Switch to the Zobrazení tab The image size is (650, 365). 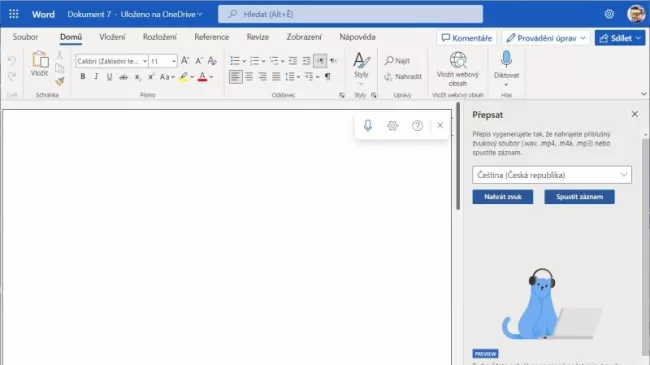point(304,37)
